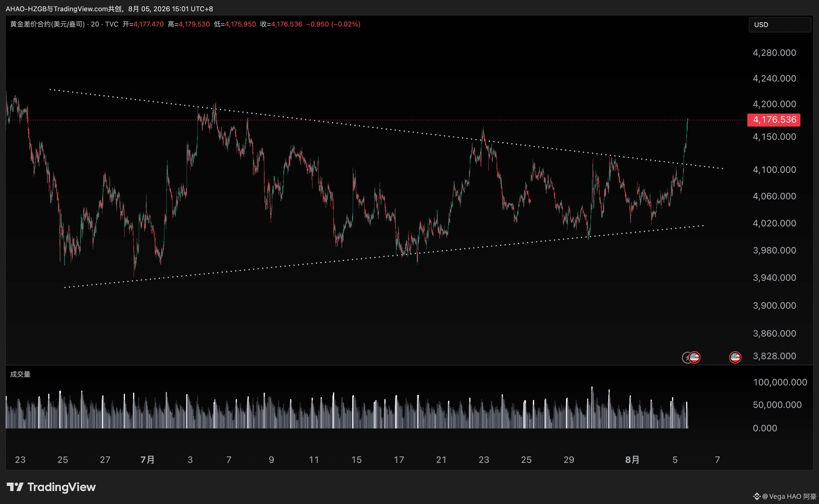The image size is (819, 504).
Task: Click the 4,150.000 price axis label
Action: (774, 137)
